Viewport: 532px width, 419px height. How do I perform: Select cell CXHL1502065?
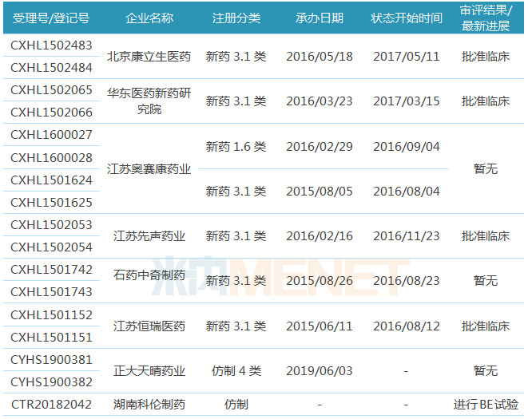51,90
